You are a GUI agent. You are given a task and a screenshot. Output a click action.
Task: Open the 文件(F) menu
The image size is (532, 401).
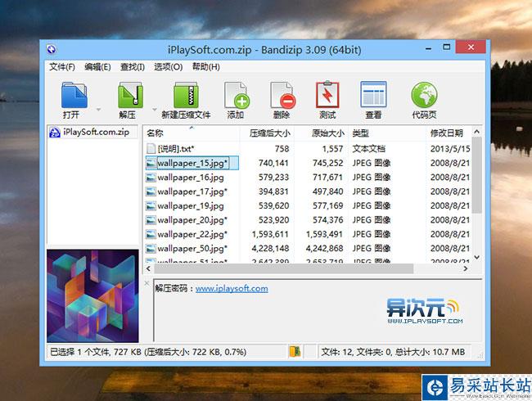pyautogui.click(x=62, y=67)
